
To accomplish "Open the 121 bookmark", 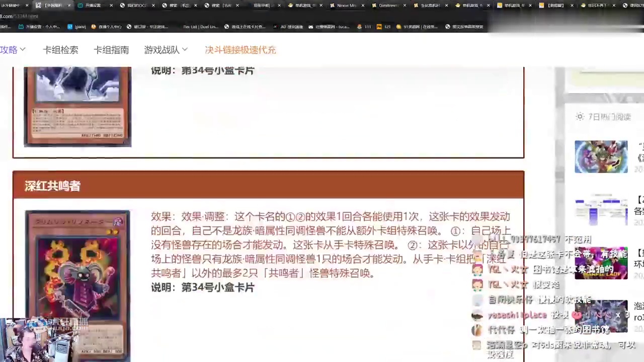I will [x=383, y=27].
